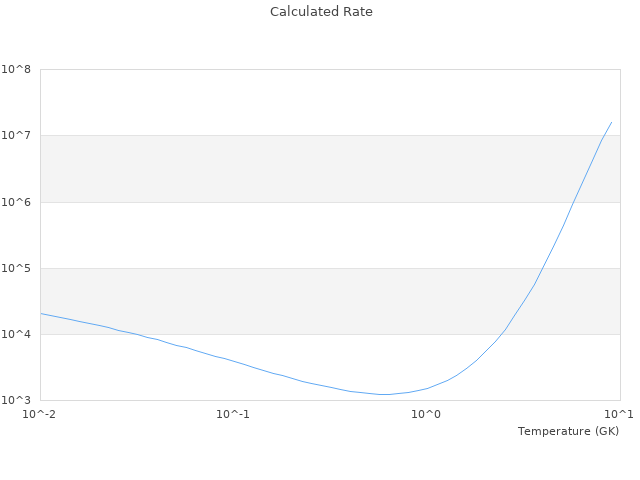Click the 10^4 y-axis tick label
Viewport: 640px width, 480px height.
tap(16, 334)
